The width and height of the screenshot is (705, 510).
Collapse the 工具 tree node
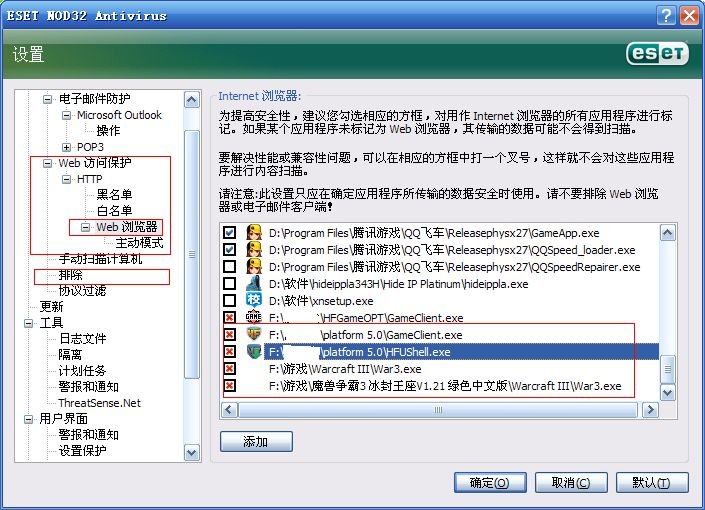coord(28,323)
